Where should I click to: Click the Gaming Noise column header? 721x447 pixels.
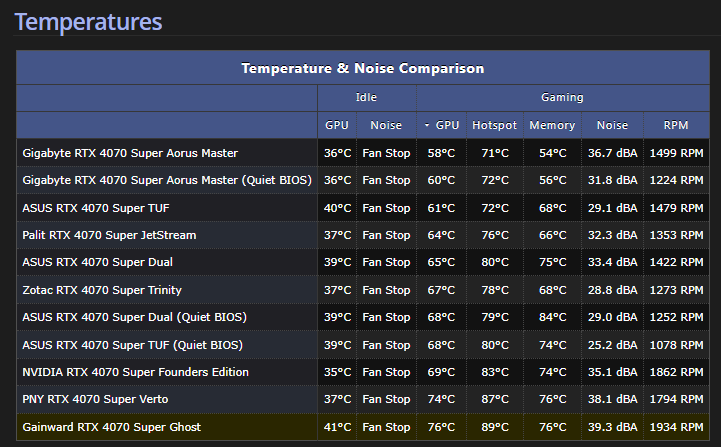[x=612, y=125]
